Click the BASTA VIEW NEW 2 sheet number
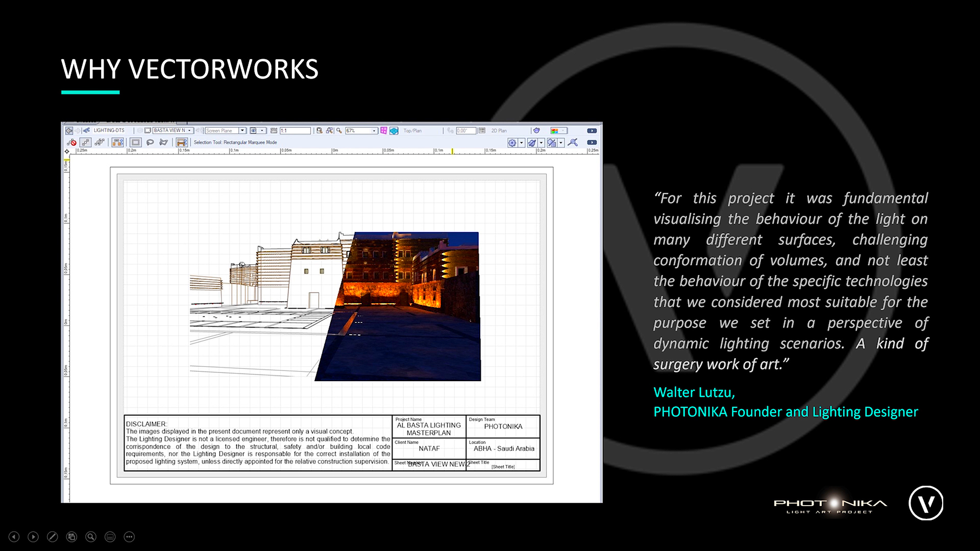This screenshot has height=551, width=980. [x=439, y=464]
